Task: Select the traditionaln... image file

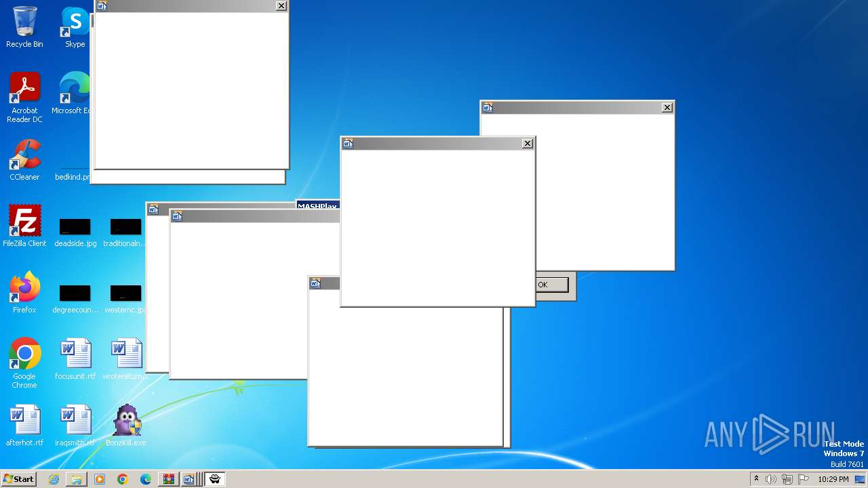Action: [126, 232]
